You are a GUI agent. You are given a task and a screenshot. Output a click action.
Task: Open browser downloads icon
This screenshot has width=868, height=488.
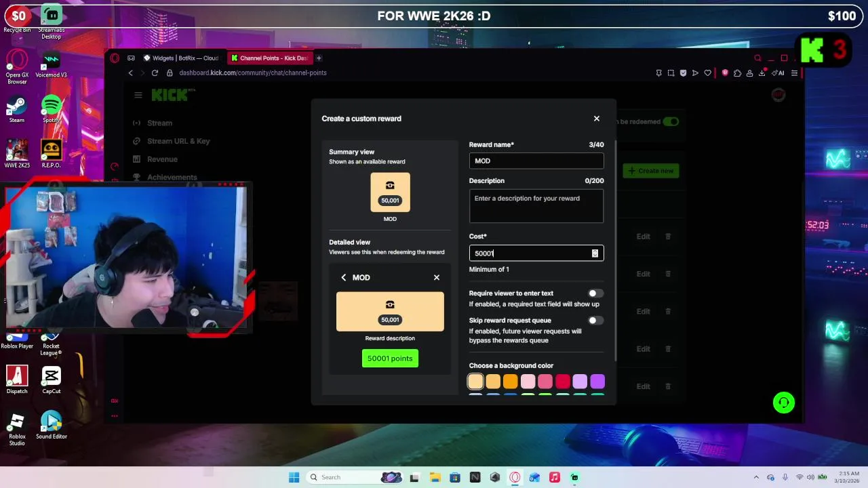click(x=762, y=73)
